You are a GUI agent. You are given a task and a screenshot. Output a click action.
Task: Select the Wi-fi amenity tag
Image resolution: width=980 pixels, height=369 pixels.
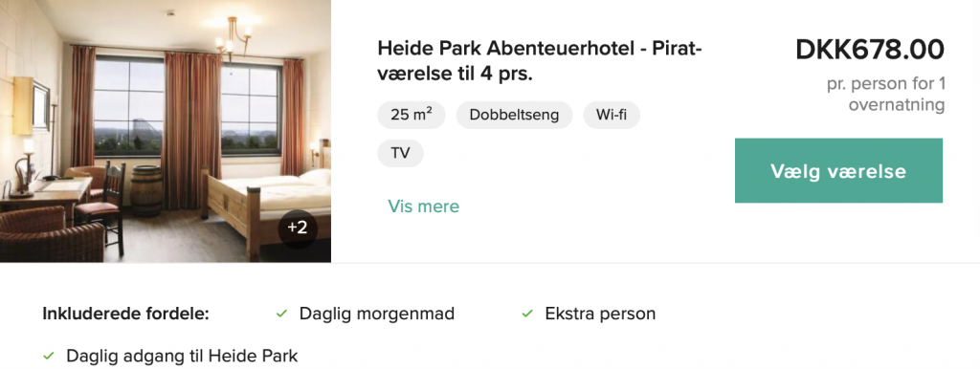click(x=612, y=115)
